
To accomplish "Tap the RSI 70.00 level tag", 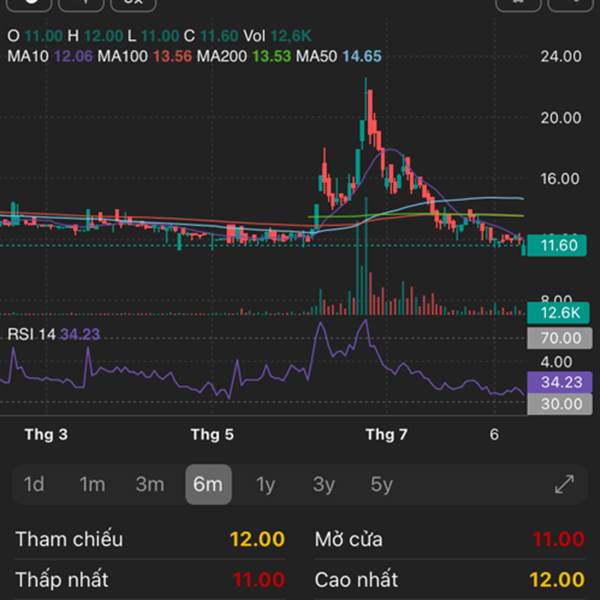I will pos(560,338).
